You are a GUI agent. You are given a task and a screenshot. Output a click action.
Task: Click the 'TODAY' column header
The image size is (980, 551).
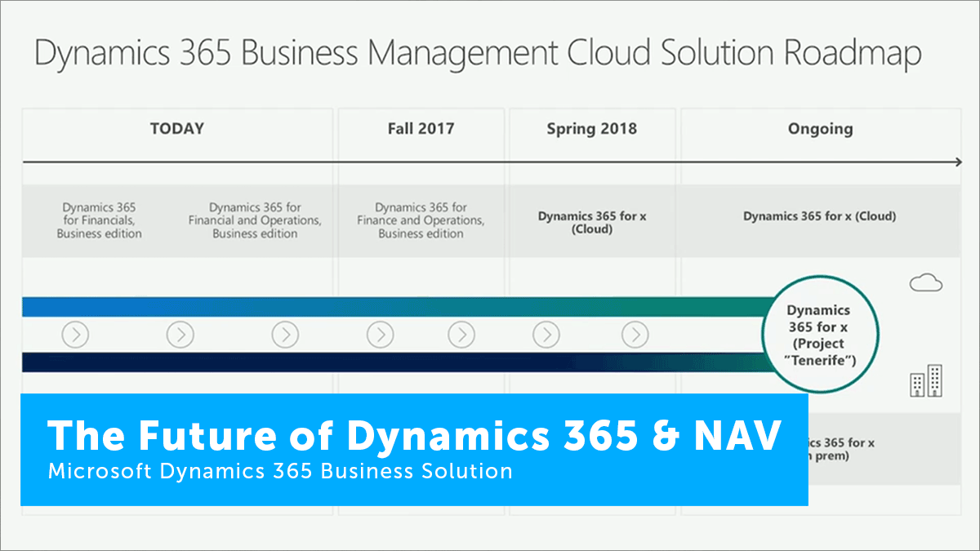point(177,128)
